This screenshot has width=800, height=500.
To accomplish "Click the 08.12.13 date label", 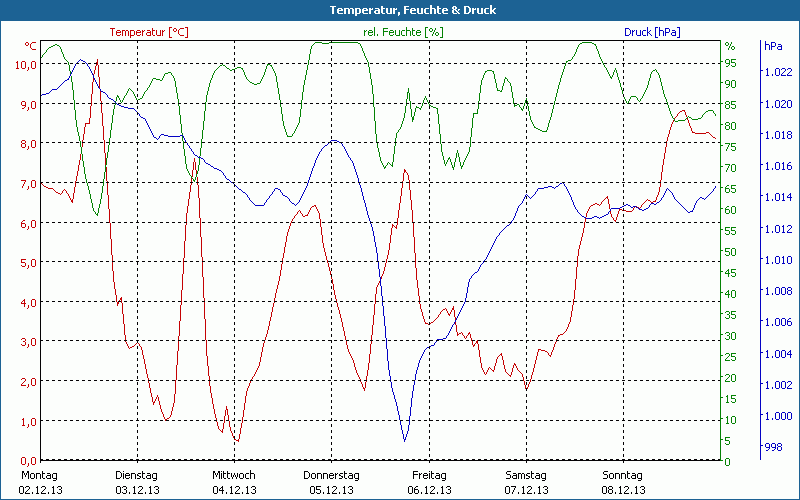I will point(623,490).
